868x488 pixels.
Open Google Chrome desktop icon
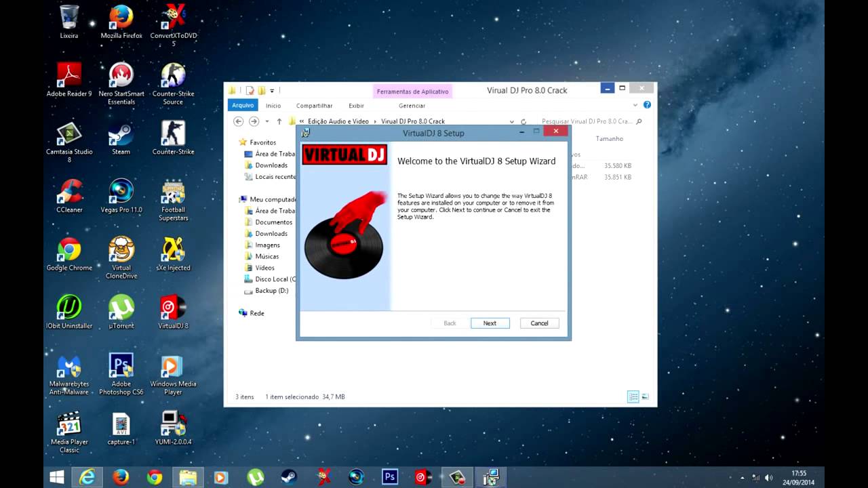68,254
